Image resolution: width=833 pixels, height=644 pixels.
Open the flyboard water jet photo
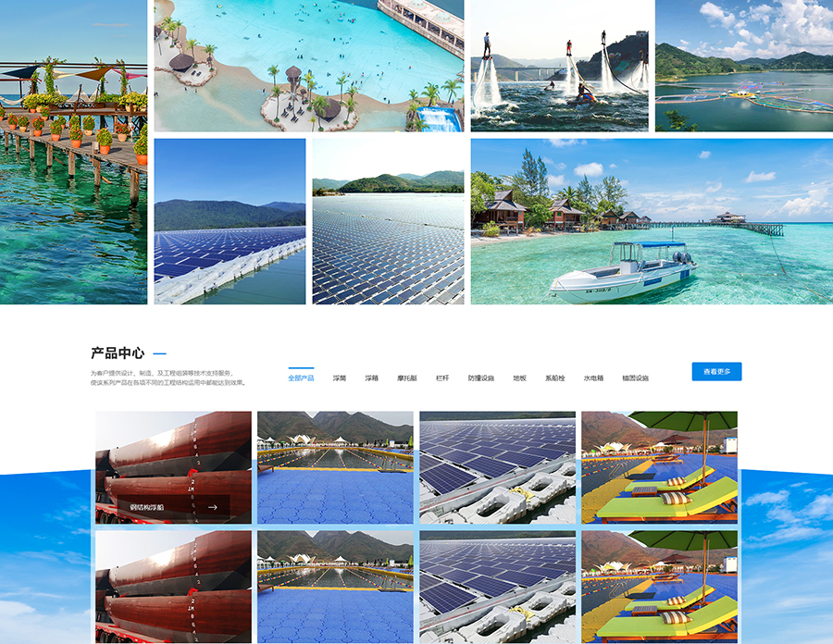pos(559,66)
